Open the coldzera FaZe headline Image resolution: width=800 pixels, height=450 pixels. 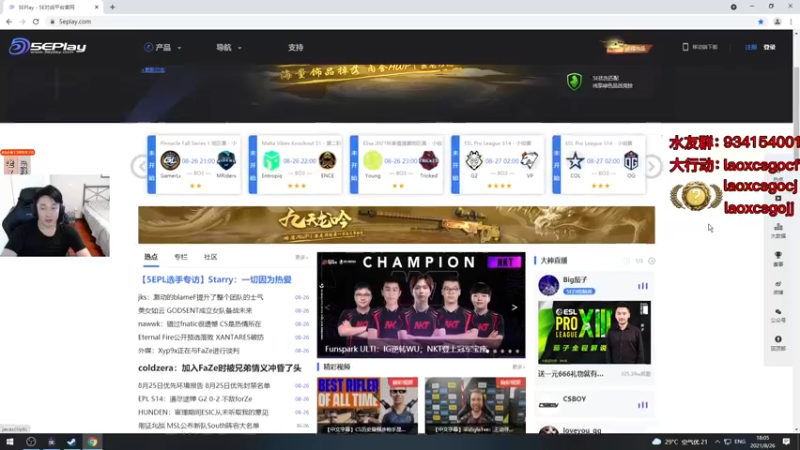219,368
